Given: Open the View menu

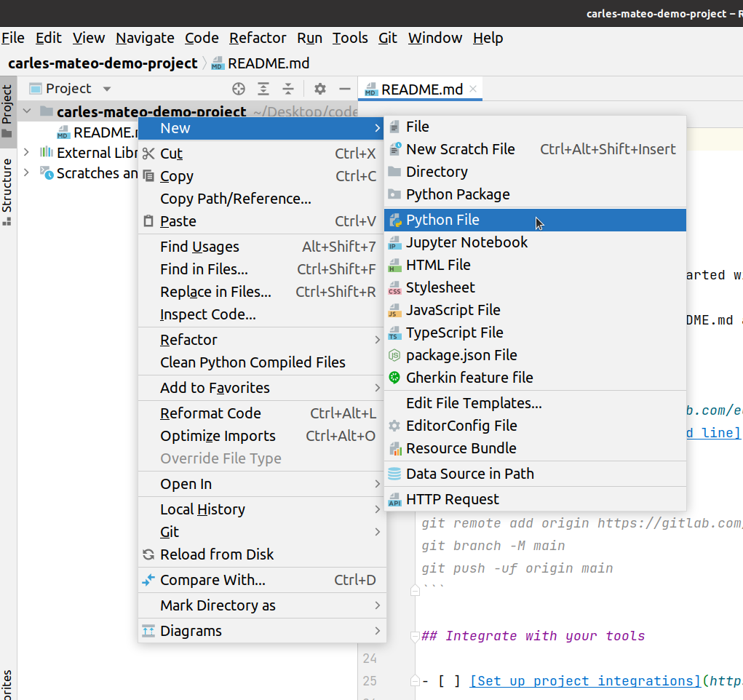Looking at the screenshot, I should tap(89, 38).
